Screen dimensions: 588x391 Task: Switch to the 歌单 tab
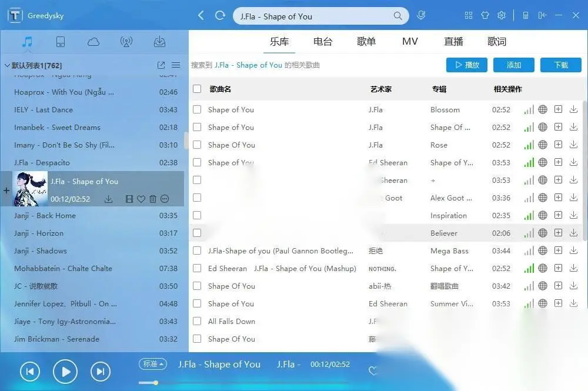[x=366, y=41]
